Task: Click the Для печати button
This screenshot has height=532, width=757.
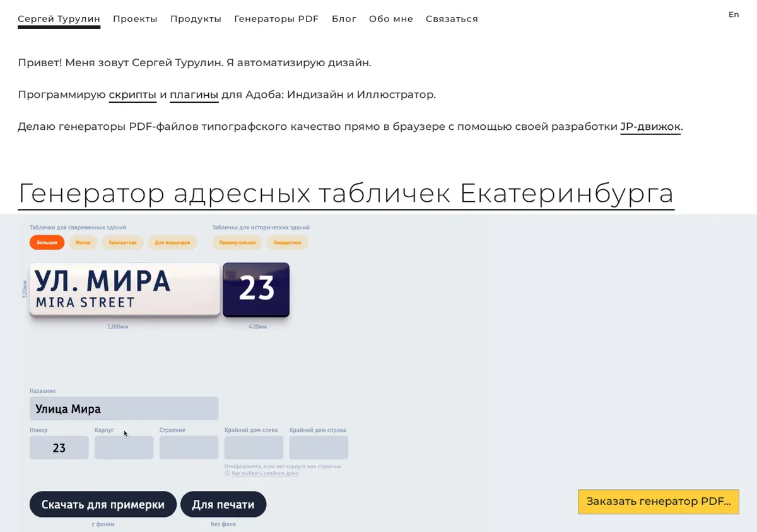Action: [223, 504]
